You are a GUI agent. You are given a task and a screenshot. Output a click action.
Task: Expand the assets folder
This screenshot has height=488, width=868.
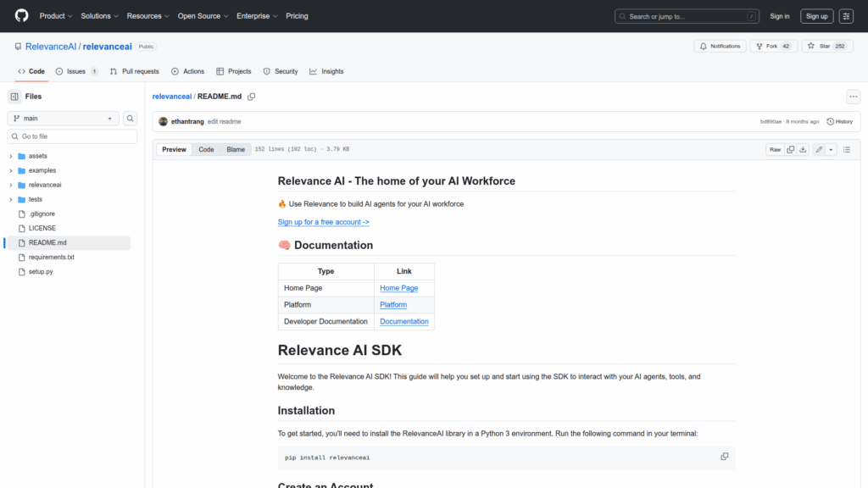coord(10,156)
